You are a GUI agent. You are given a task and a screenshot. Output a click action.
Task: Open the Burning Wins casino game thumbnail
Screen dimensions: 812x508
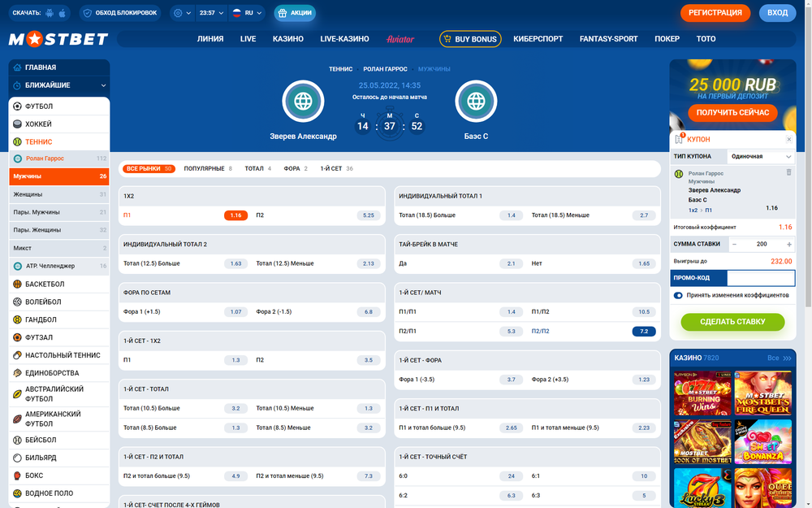coord(702,393)
